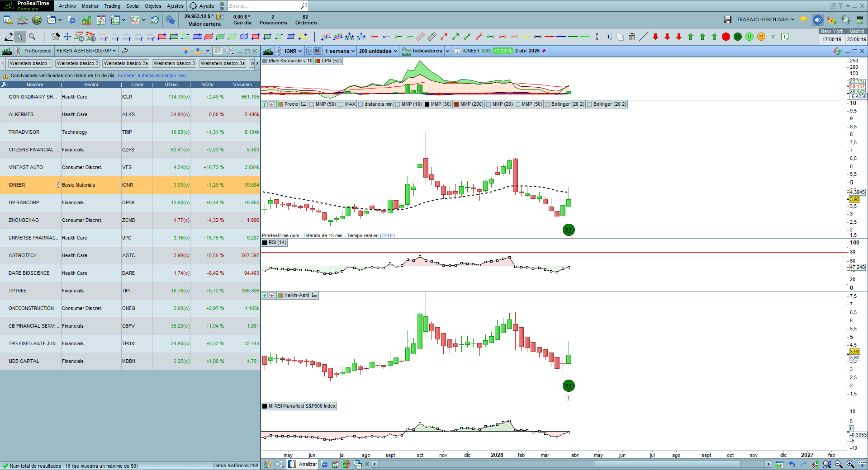The height and width of the screenshot is (470, 868).
Task: Click the Blai5 Koncorde color swatch
Action: pyautogui.click(x=265, y=61)
